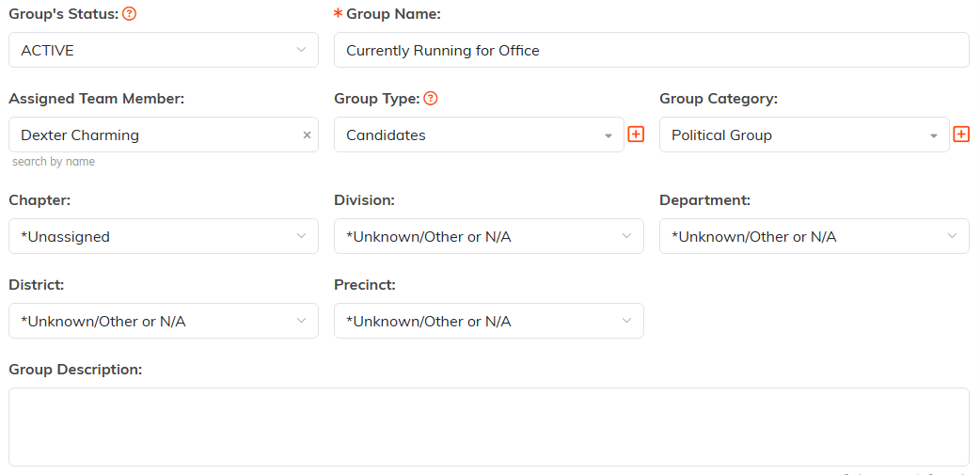This screenshot has width=980, height=475.
Task: Click inside the Group Description text area
Action: (x=489, y=427)
